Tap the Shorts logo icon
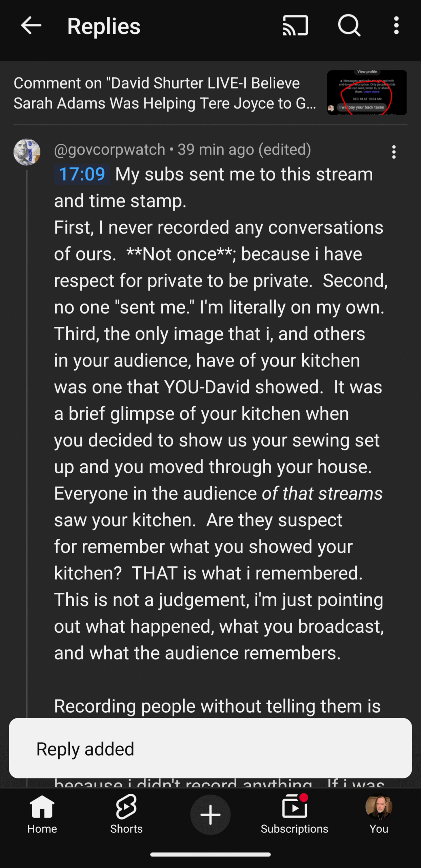The image size is (421, 868). (126, 806)
